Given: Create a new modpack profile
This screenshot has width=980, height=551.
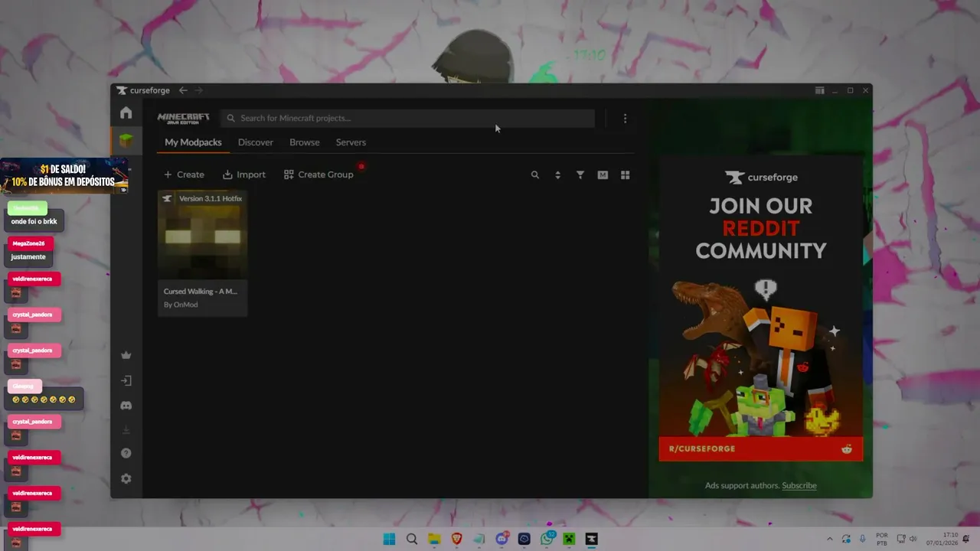Looking at the screenshot, I should [184, 174].
